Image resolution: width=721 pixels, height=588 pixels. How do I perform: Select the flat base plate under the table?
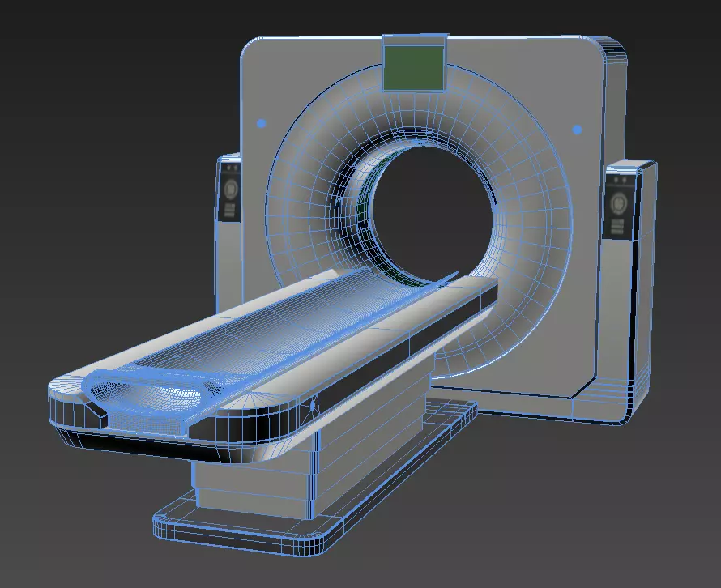tap(315, 478)
